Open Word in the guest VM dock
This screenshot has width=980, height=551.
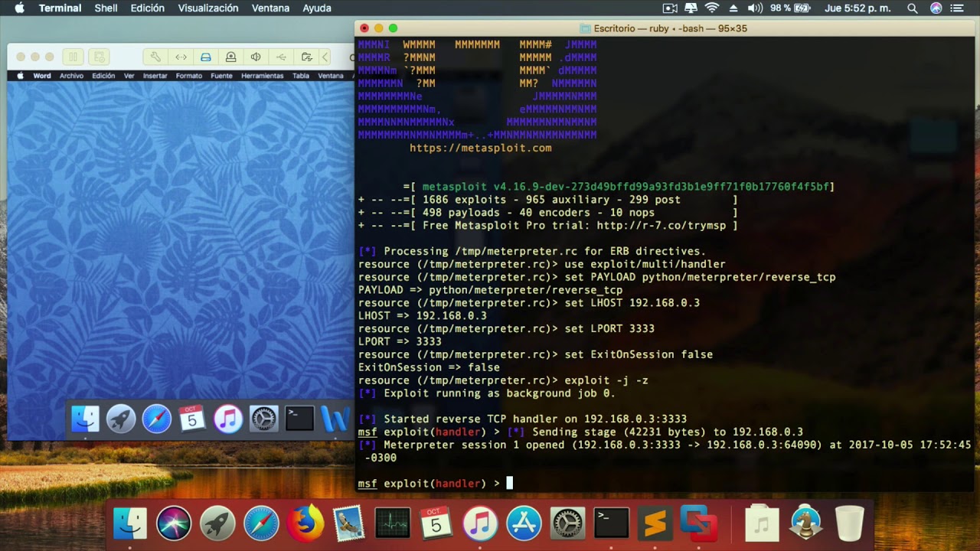(335, 419)
